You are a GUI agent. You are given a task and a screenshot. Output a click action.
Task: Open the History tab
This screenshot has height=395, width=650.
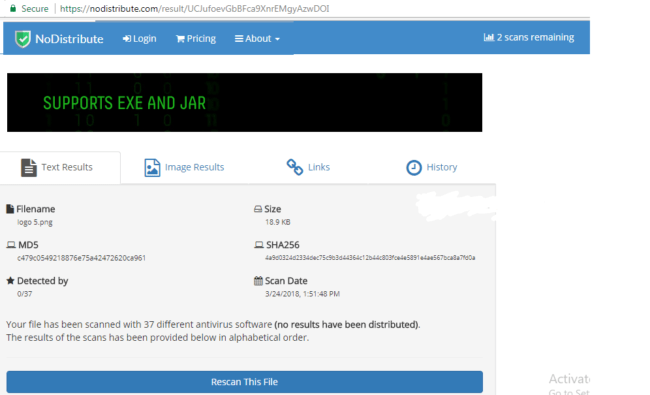point(432,167)
